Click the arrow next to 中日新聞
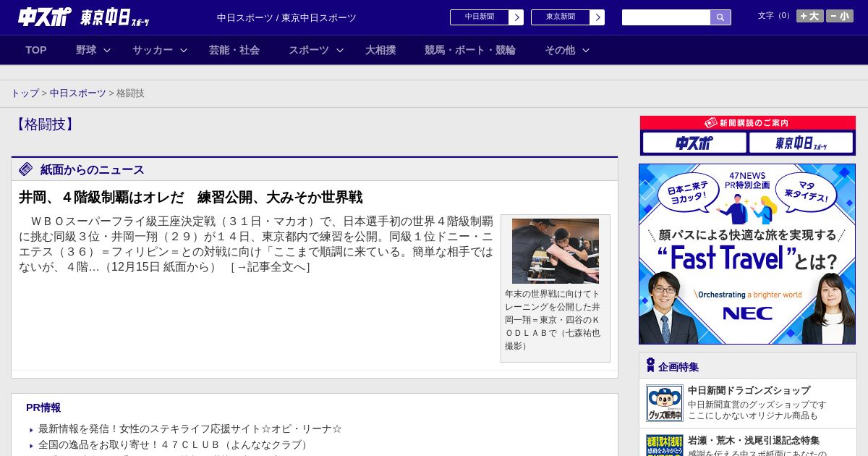 [x=516, y=17]
